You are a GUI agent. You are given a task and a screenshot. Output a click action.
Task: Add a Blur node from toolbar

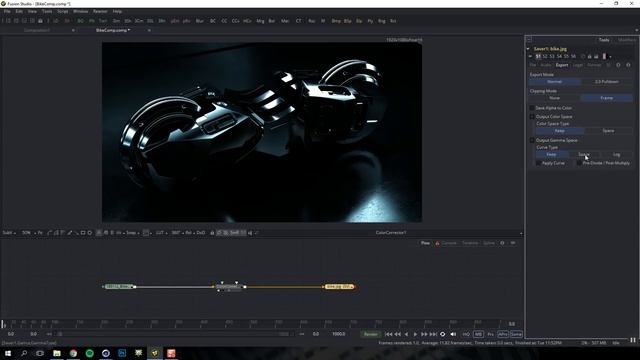pyautogui.click(x=200, y=21)
